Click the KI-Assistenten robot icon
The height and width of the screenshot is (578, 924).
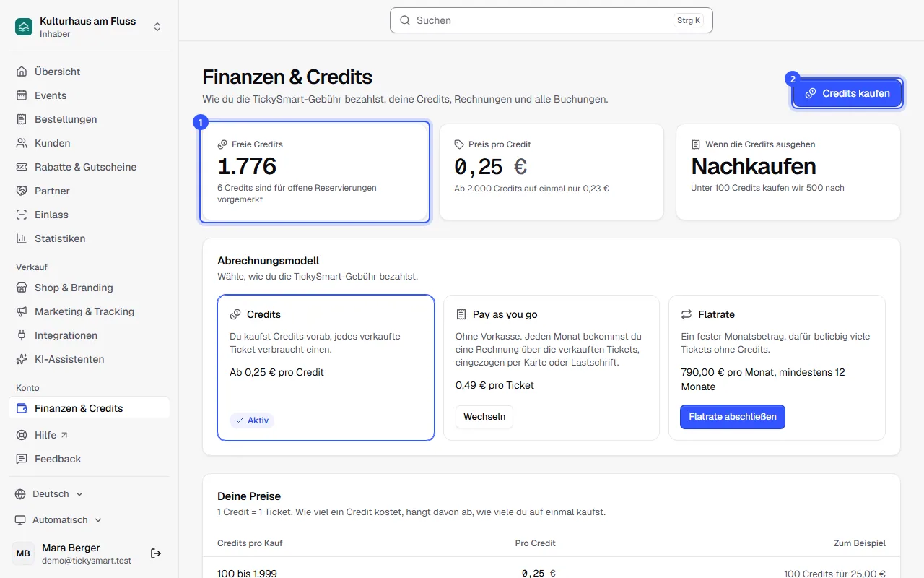pos(22,359)
